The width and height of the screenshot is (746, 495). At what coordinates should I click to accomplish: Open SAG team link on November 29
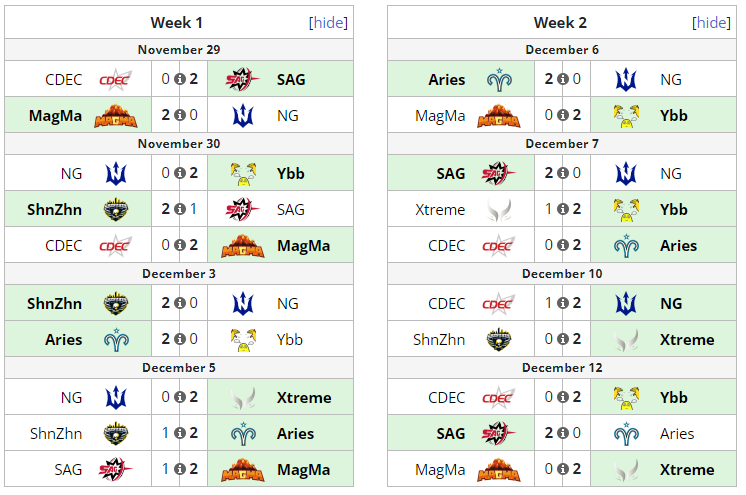(291, 79)
